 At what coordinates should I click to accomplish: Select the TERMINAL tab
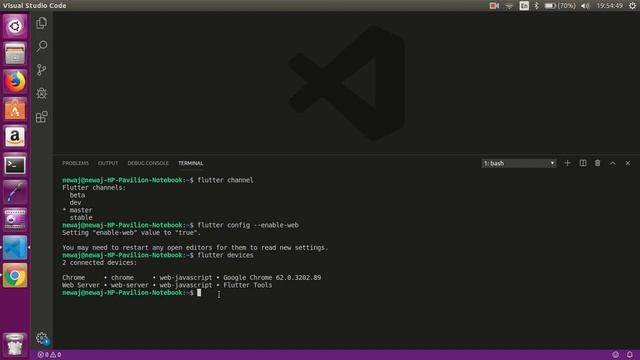(190, 163)
